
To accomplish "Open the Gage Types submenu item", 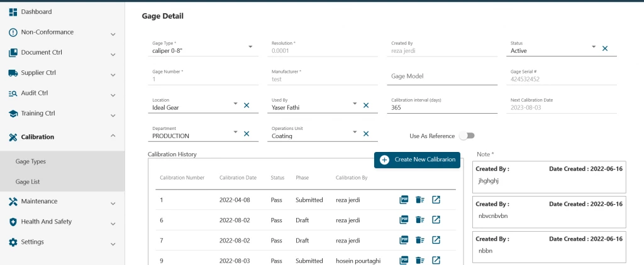I will pyautogui.click(x=62, y=161).
